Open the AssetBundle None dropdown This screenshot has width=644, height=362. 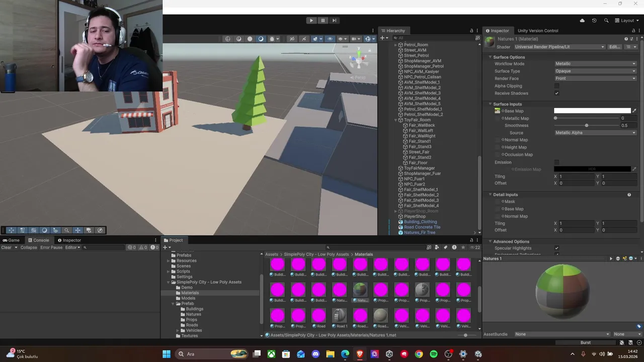562,334
